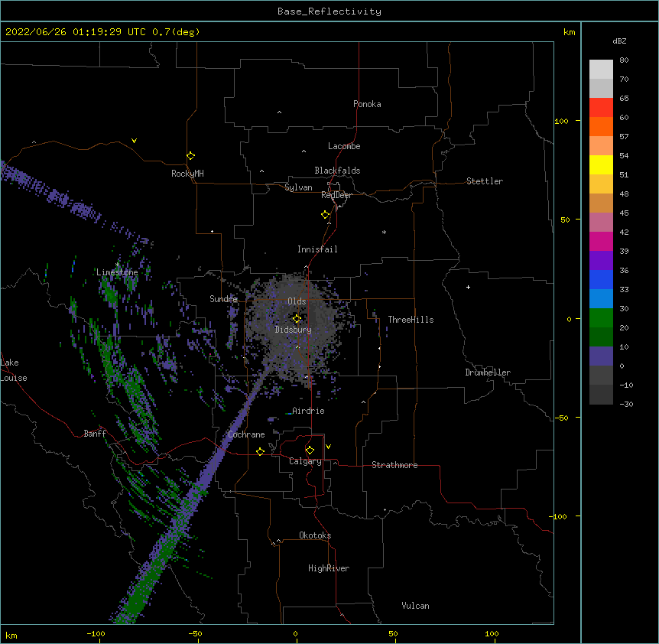Click the white plus marker west of Drumheller
Screen dimensions: 659x644
point(468,287)
